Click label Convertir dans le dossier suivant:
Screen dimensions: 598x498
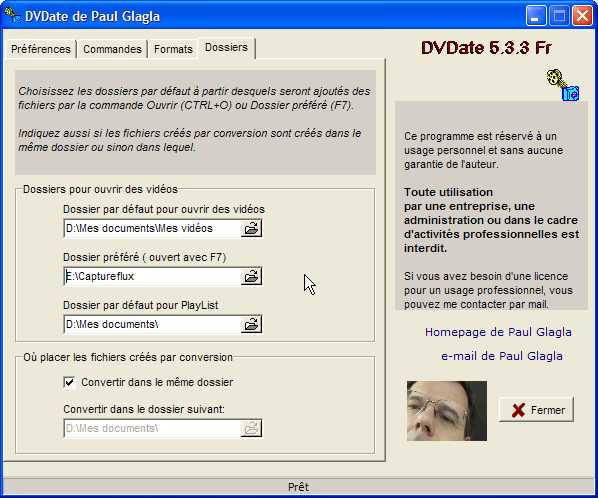pos(144,409)
